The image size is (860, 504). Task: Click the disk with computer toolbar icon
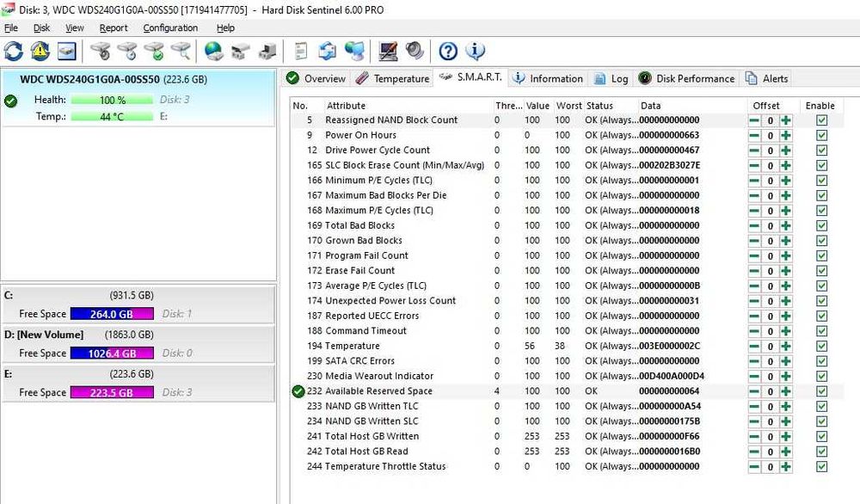click(267, 52)
